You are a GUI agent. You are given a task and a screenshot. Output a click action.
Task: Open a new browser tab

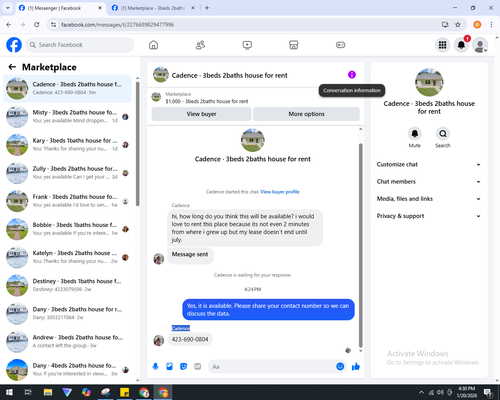pos(207,8)
